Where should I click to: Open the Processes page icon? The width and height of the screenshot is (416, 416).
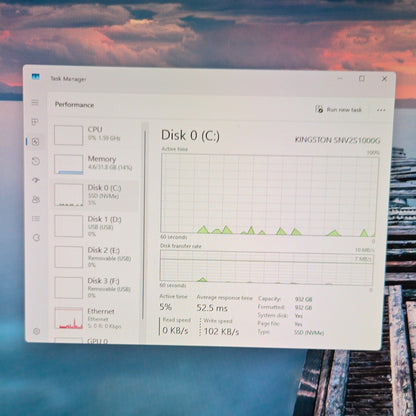35,122
